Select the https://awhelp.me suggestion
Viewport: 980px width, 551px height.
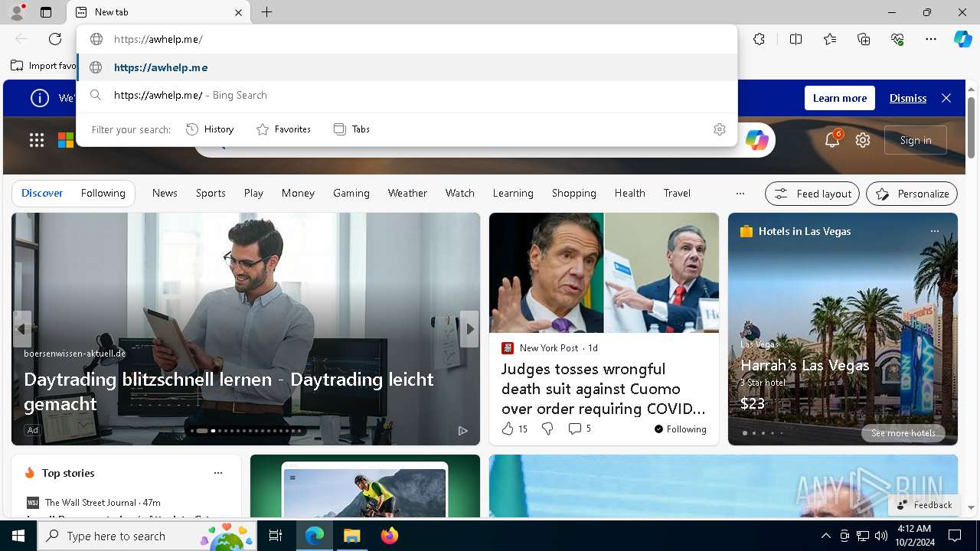point(407,67)
